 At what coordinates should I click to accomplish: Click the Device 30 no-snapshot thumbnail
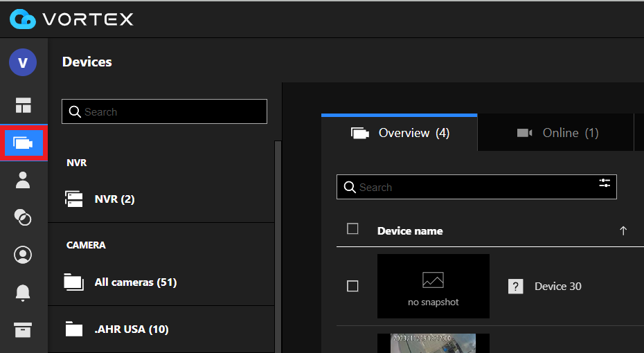[x=433, y=286]
